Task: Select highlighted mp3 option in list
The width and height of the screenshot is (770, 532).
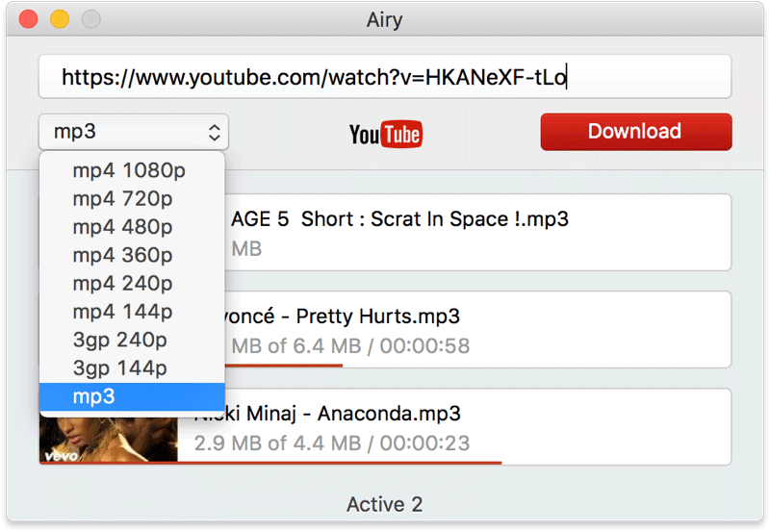Action: coord(132,396)
